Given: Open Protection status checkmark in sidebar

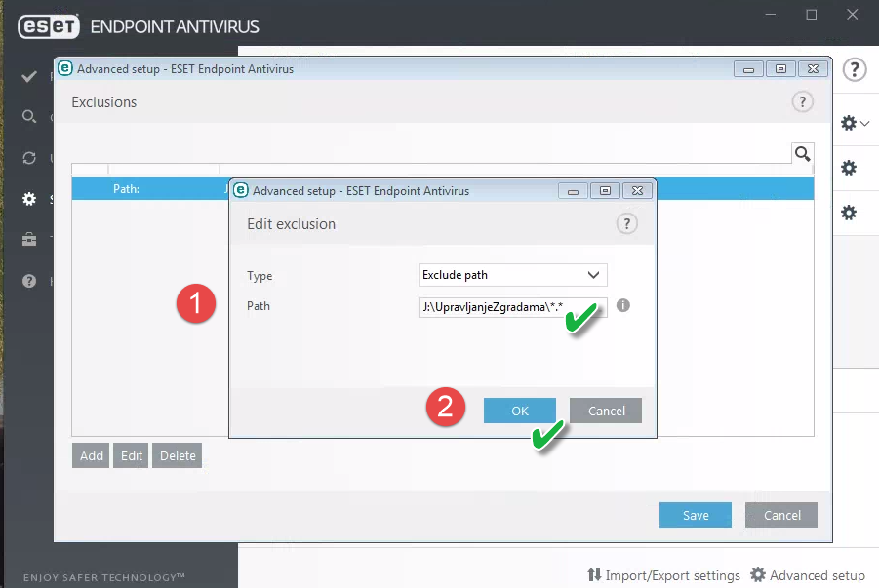Looking at the screenshot, I should pyautogui.click(x=29, y=76).
